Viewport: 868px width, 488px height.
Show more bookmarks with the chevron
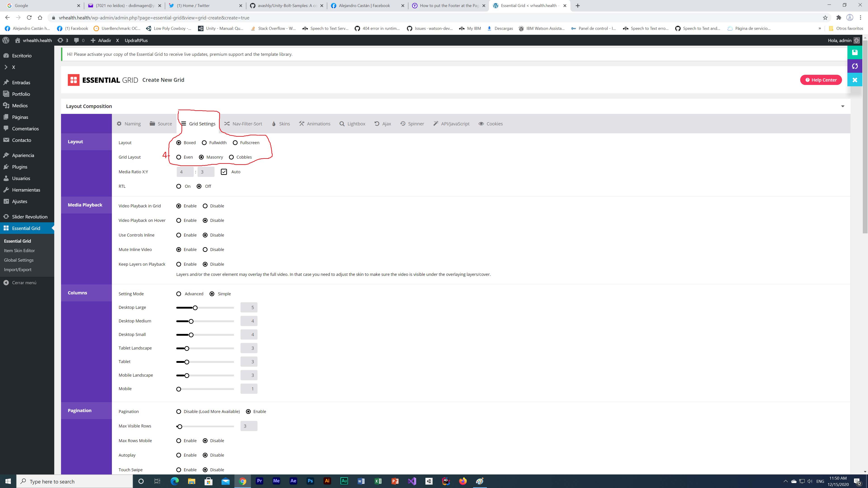(820, 29)
